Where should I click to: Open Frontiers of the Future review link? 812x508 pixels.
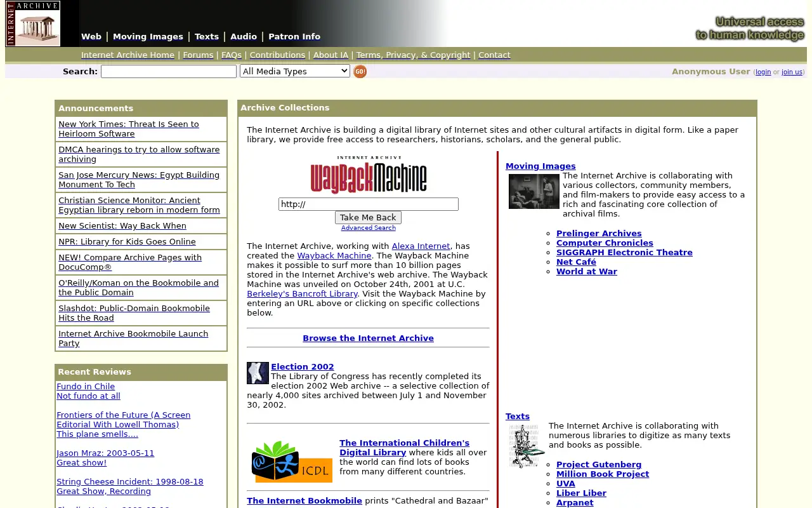(123, 420)
